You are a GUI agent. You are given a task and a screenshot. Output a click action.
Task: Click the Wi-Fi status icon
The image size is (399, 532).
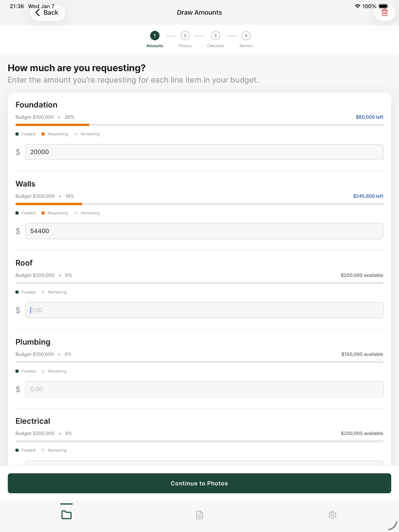[357, 6]
